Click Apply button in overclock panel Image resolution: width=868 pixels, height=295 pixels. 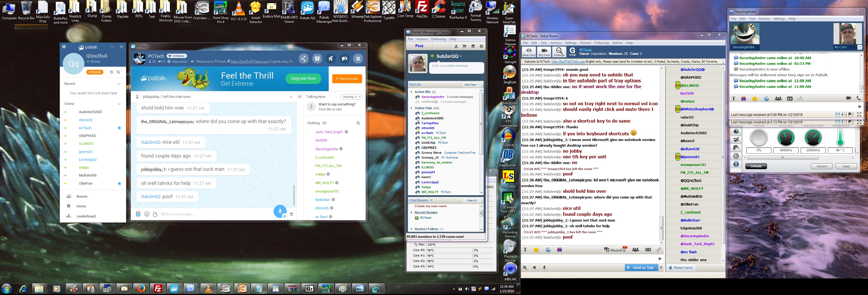(846, 166)
